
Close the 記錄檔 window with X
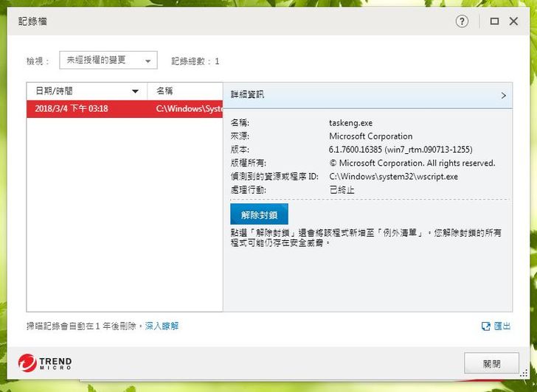(513, 21)
